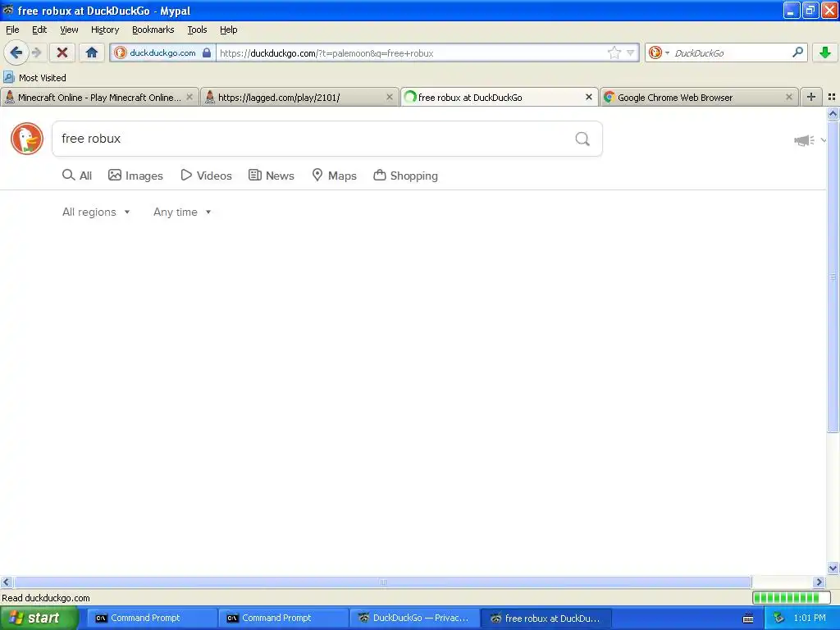Open the Windows start button

pyautogui.click(x=39, y=618)
